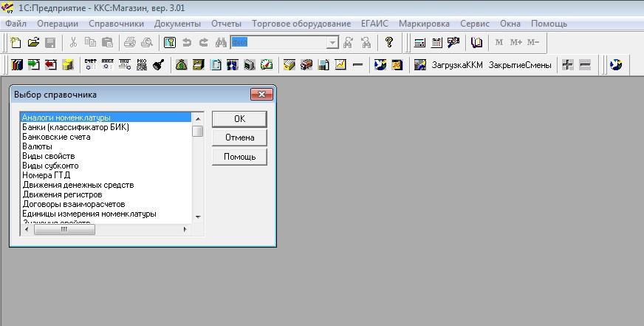Open the calculator tool icon
This screenshot has width=644, height=326.
pos(419,43)
